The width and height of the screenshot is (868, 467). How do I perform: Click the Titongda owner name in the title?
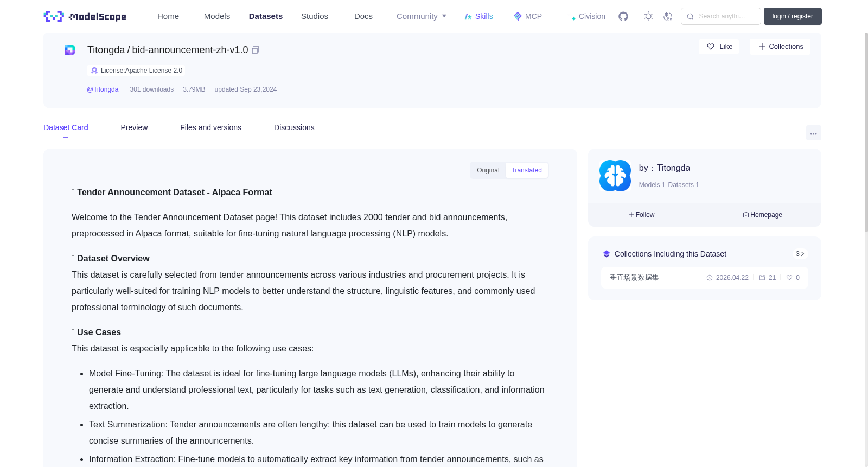pos(106,50)
